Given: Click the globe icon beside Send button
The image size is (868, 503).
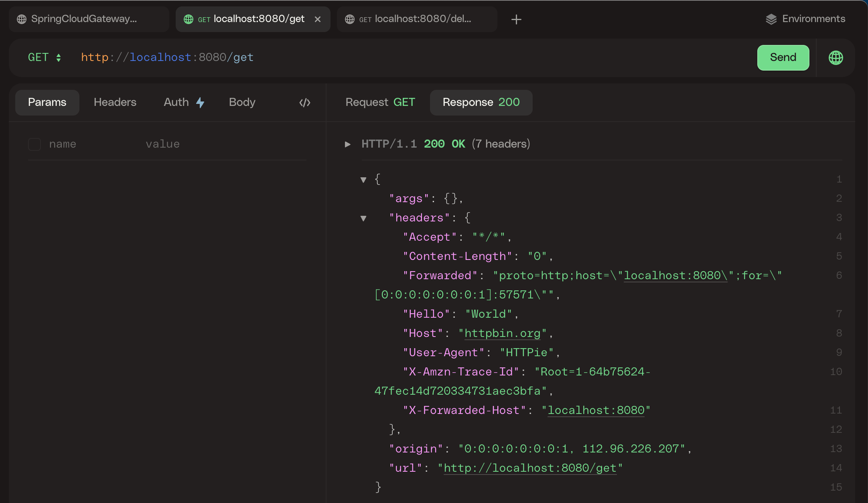Looking at the screenshot, I should [x=836, y=58].
